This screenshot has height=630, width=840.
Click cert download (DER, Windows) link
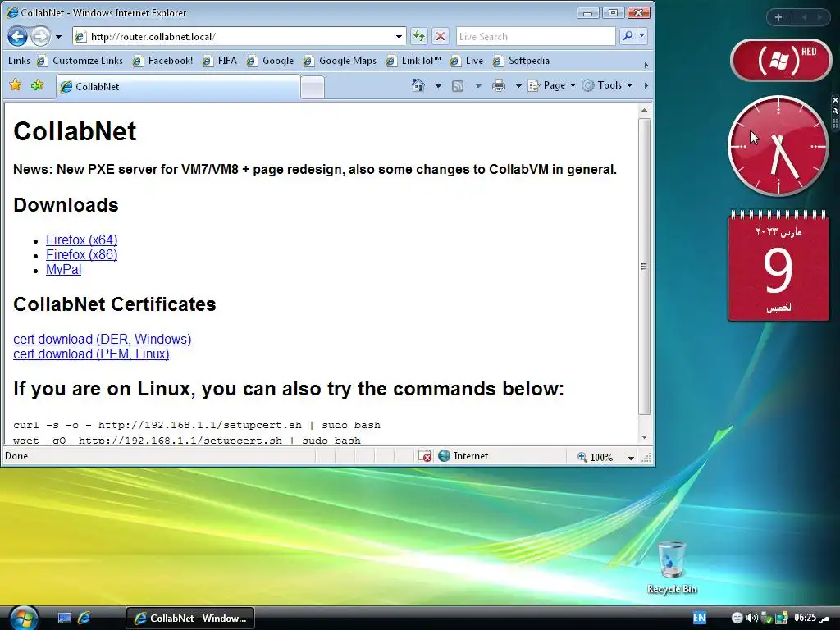point(102,339)
